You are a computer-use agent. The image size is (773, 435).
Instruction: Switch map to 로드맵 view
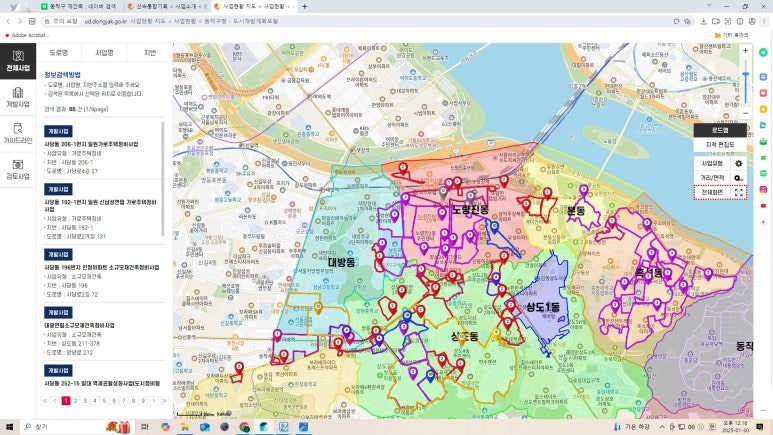coord(720,130)
